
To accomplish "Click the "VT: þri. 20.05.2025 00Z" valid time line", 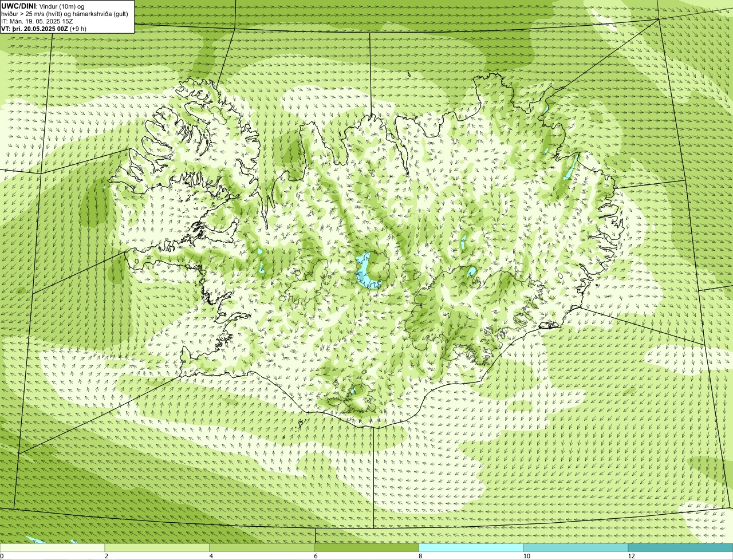I will click(x=44, y=29).
